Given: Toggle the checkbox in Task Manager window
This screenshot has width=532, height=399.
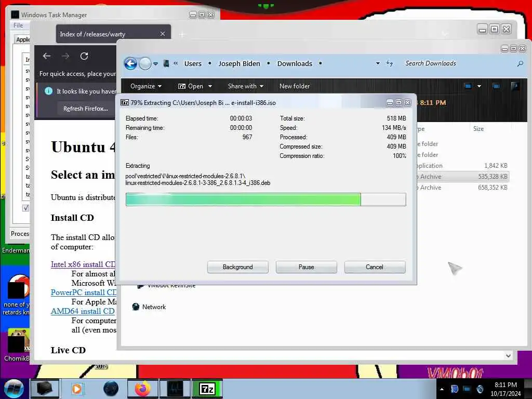Looking at the screenshot, I should (26, 208).
